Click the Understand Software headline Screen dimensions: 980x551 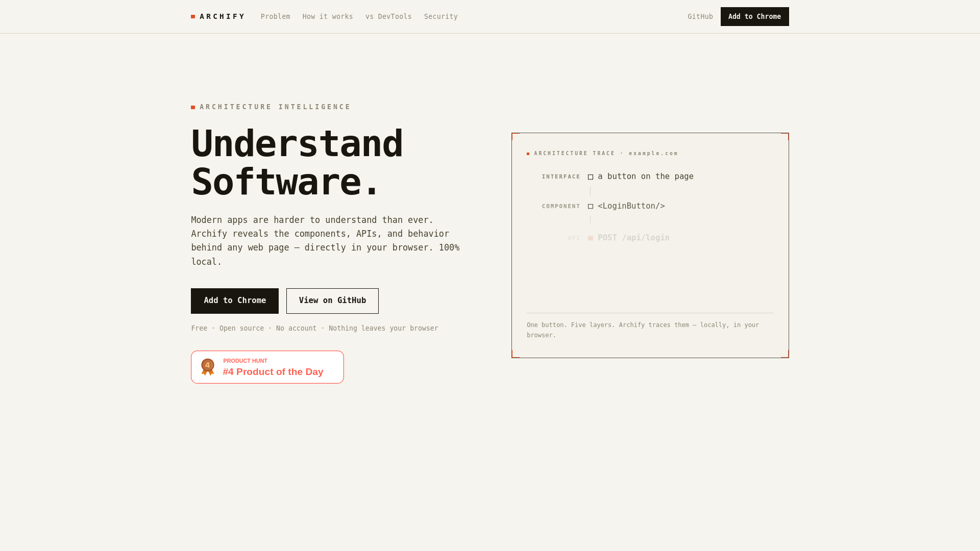coord(297,163)
